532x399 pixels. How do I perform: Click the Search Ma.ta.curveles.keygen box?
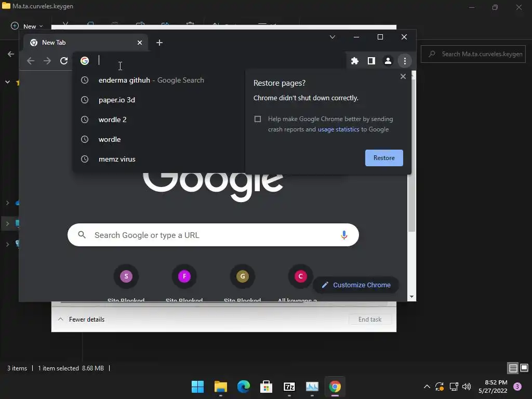pyautogui.click(x=473, y=54)
